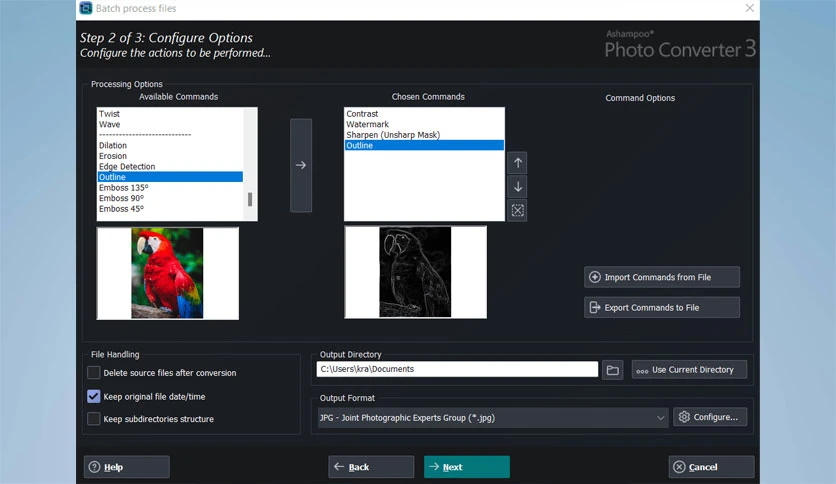This screenshot has height=484, width=836.
Task: Select Sharpen (Unsharp Mask) chosen command
Action: coord(424,135)
